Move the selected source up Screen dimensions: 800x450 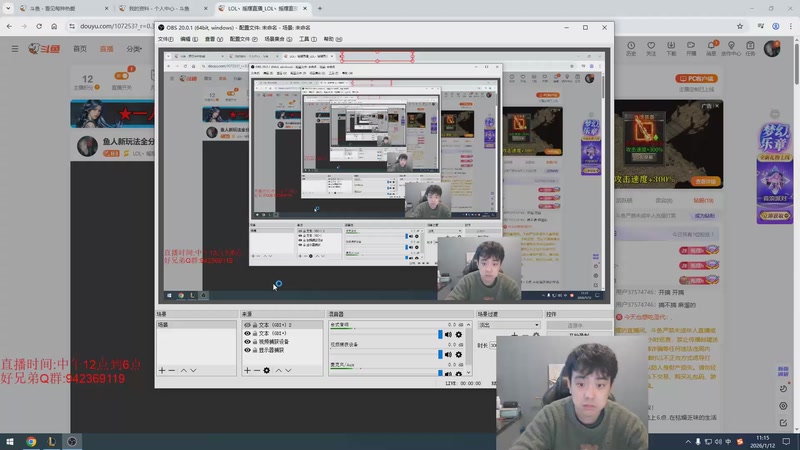click(279, 370)
